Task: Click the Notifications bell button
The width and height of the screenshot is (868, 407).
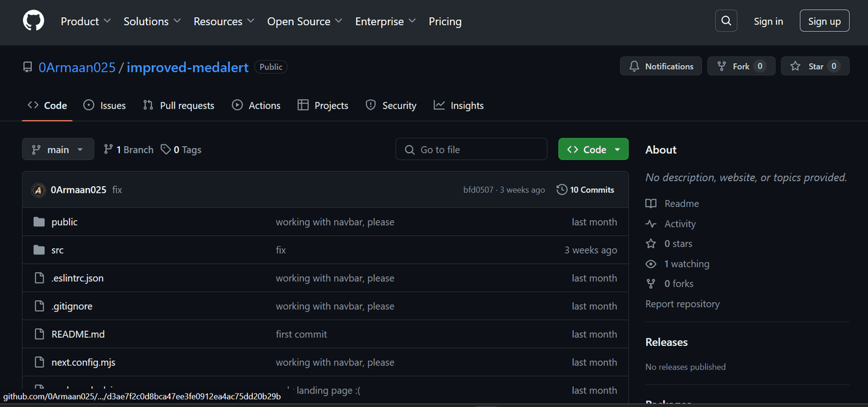Action: (x=660, y=66)
